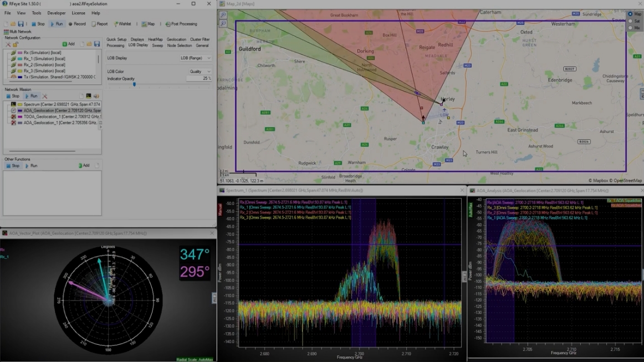Click the lock icon under Network Configuration
The image size is (644, 362).
coord(16,44)
